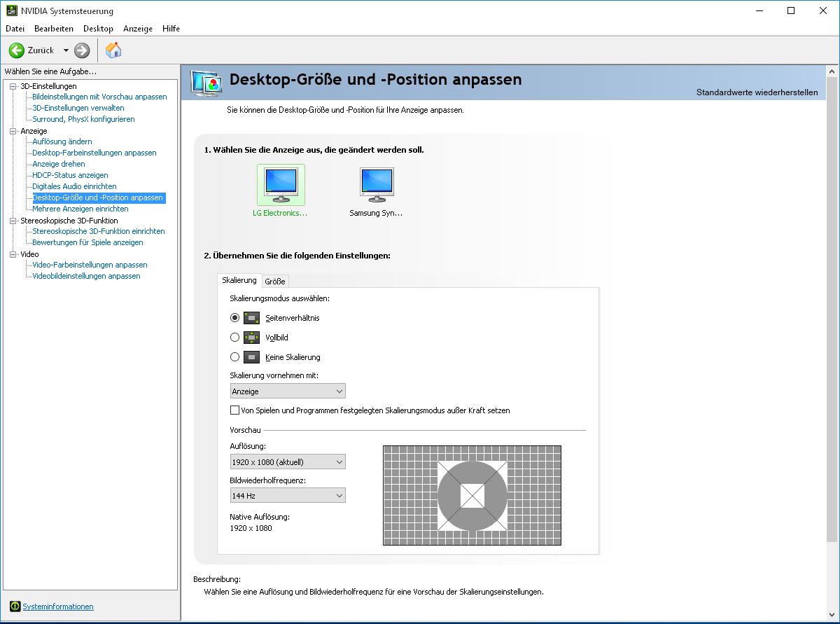840x624 pixels.
Task: Open the Bearbeiten menu
Action: point(54,29)
